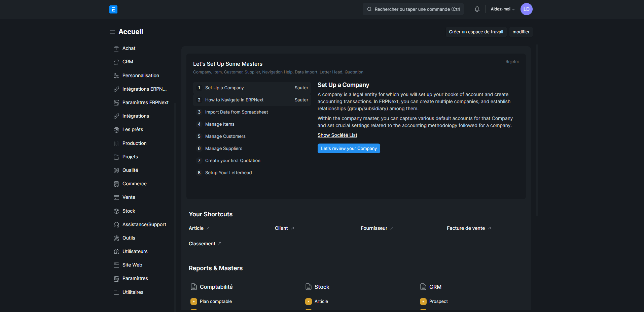Expand the Aidez-moi help dropdown
The width and height of the screenshot is (644, 312).
click(502, 9)
